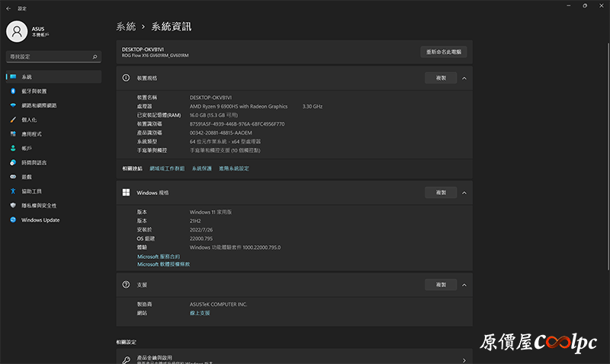The width and height of the screenshot is (610, 364).
Task: Click the Windows logo next to Windows 規格
Action: (126, 193)
